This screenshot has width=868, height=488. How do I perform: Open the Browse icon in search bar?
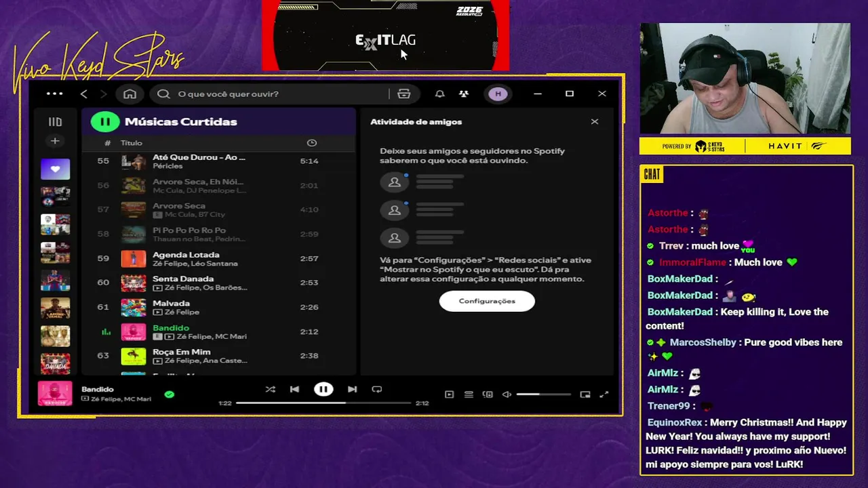pyautogui.click(x=404, y=94)
